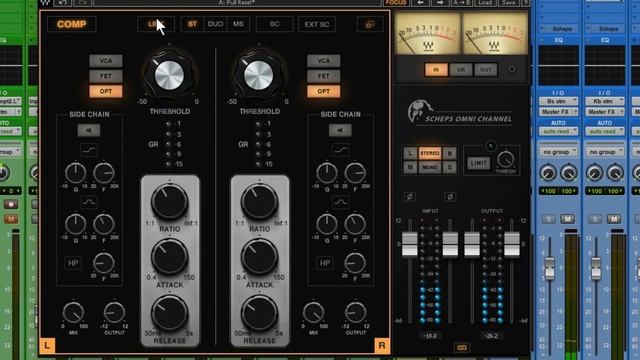Flip phase on the first input phase-invert icon
Image resolution: width=640 pixels, height=360 pixels.
click(409, 197)
